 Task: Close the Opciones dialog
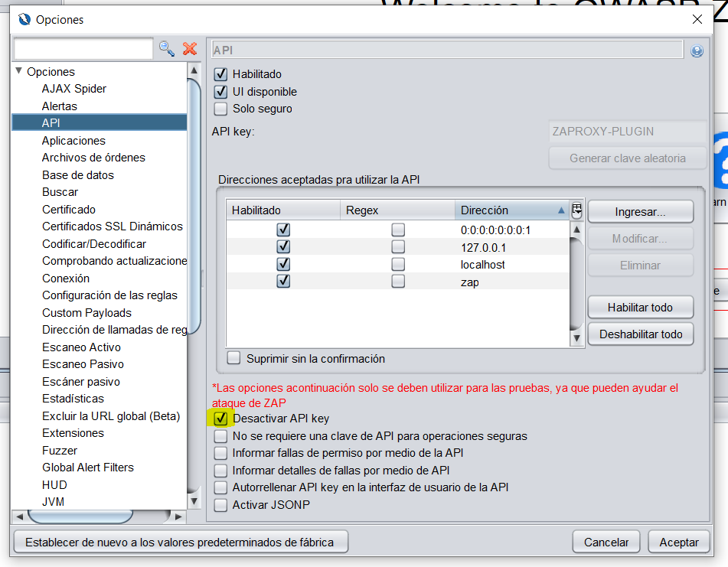point(697,19)
